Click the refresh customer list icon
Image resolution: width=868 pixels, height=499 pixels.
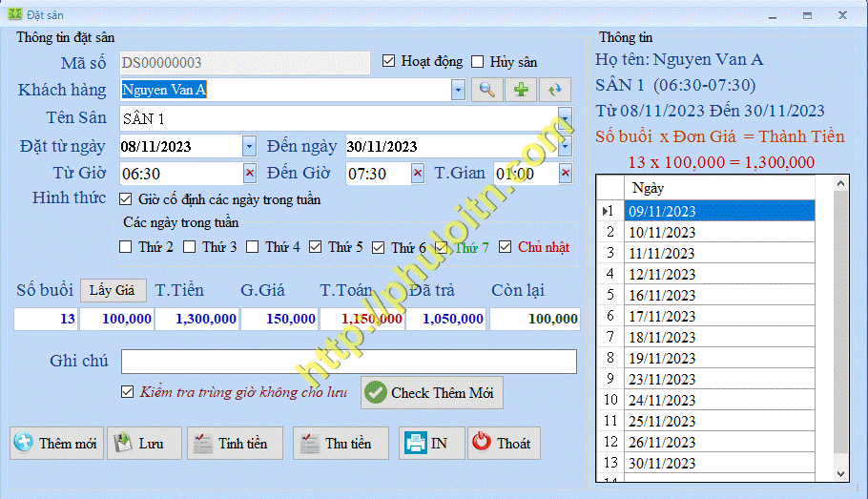554,90
